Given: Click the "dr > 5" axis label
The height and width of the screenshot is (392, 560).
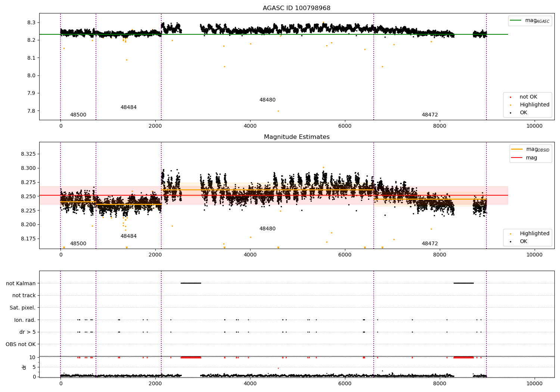Looking at the screenshot, I should (x=28, y=332).
